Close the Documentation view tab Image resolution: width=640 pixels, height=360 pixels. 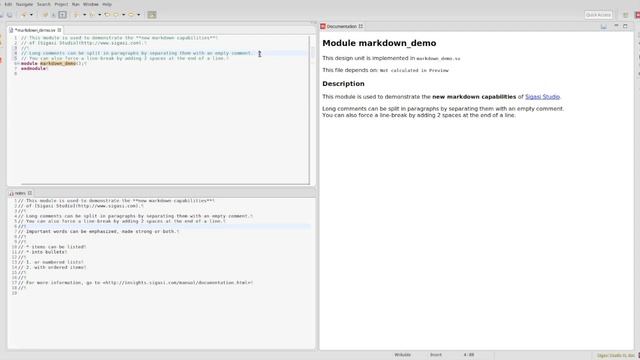click(361, 26)
